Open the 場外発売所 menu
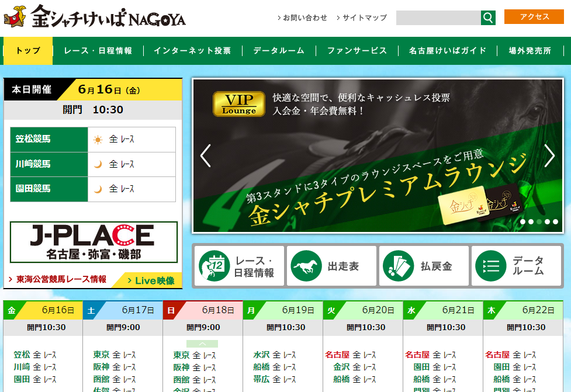The width and height of the screenshot is (571, 392). pyautogui.click(x=530, y=51)
